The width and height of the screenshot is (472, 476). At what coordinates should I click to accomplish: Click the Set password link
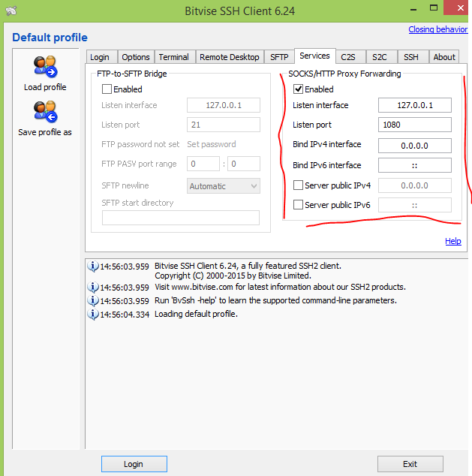[212, 144]
